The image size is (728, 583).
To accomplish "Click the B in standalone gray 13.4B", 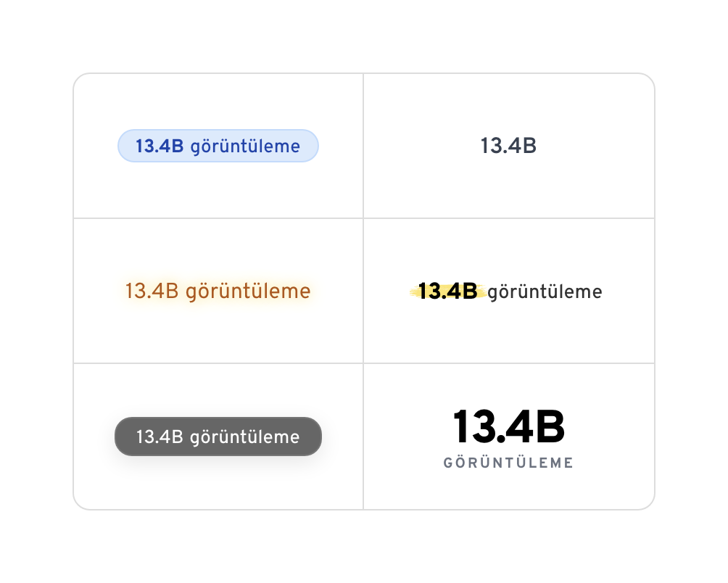I will 529,146.
